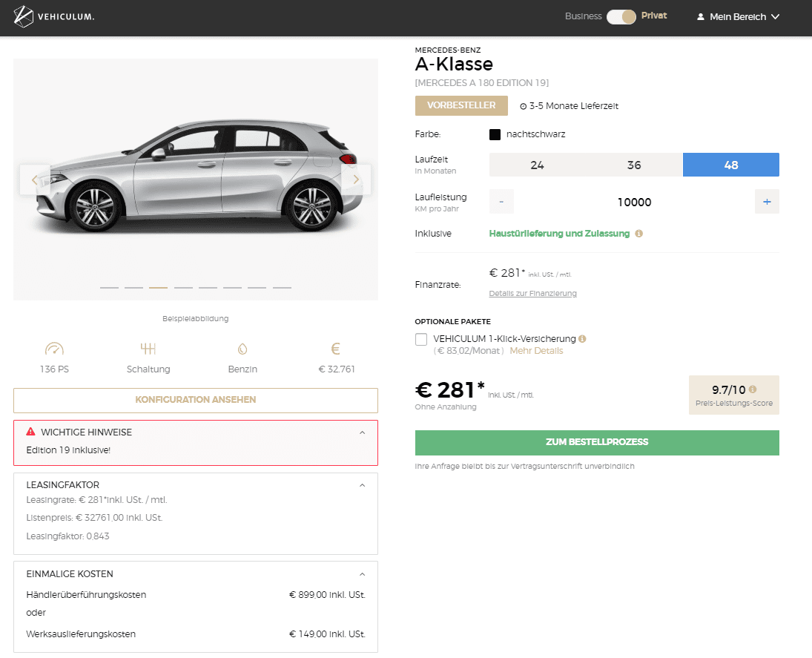Select the Privat label
This screenshot has width=812, height=658.
click(x=654, y=16)
